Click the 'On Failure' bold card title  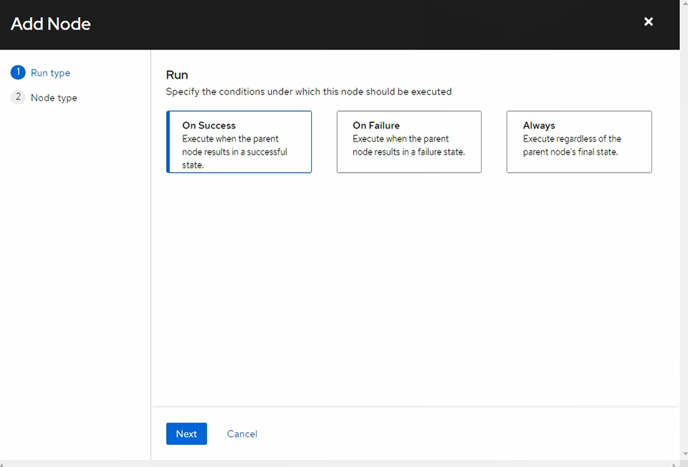click(376, 126)
